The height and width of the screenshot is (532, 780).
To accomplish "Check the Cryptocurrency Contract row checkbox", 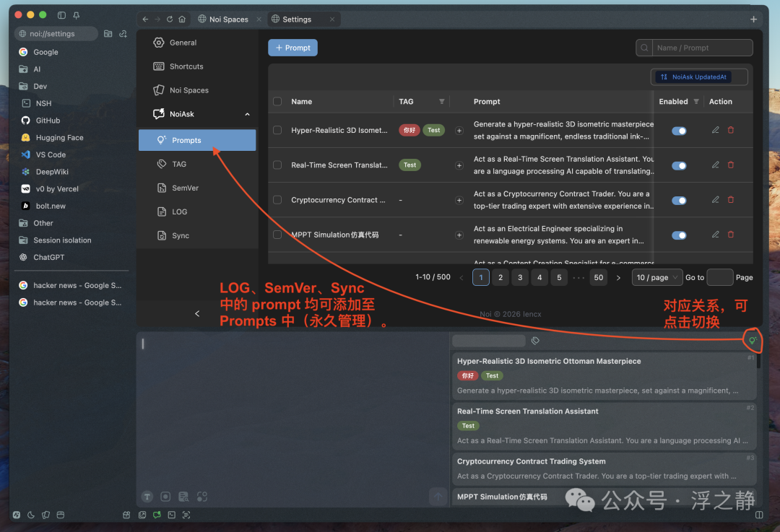I will point(277,199).
